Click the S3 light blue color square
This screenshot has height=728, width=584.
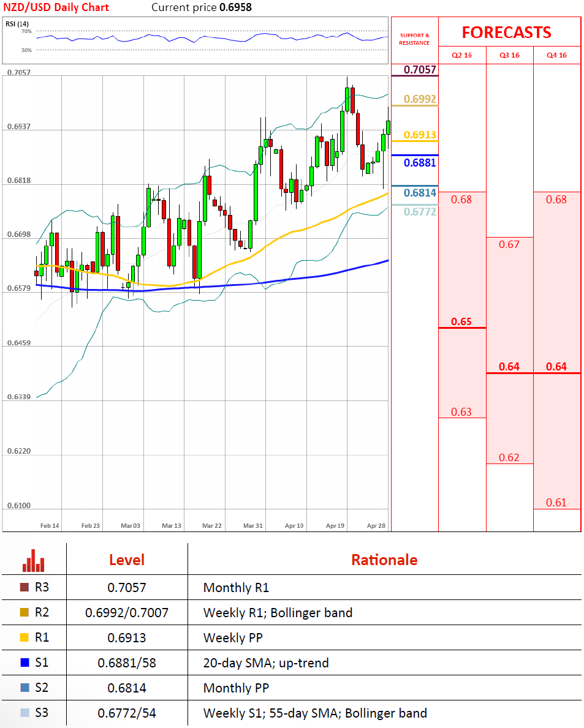25,713
